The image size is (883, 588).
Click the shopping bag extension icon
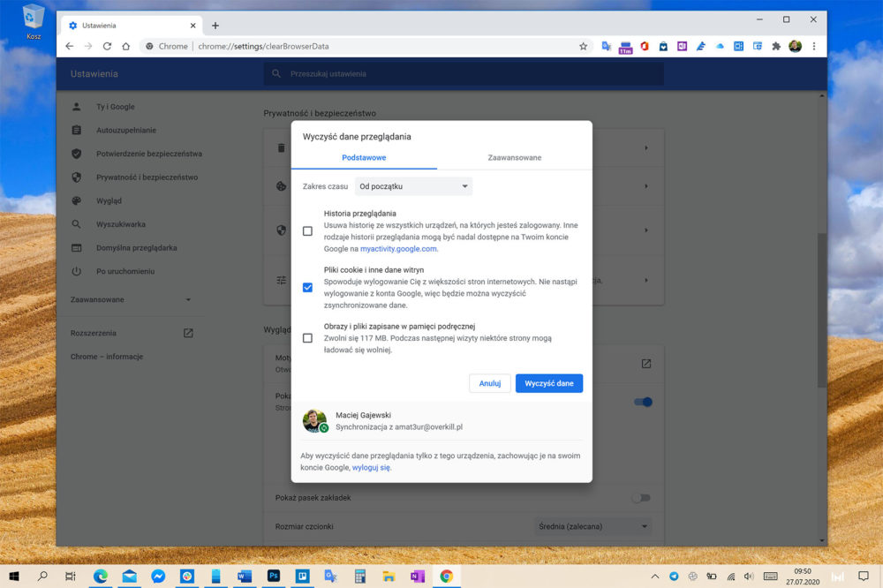click(x=663, y=46)
